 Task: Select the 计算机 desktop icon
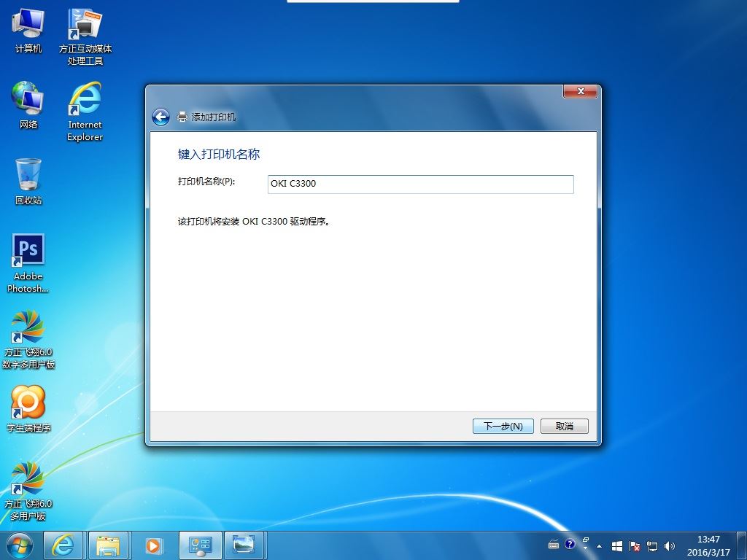28,31
